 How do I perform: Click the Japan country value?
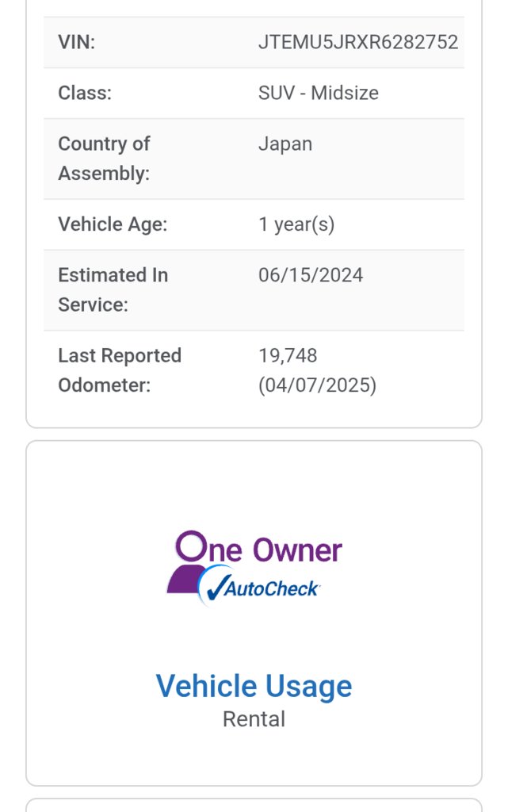click(285, 144)
